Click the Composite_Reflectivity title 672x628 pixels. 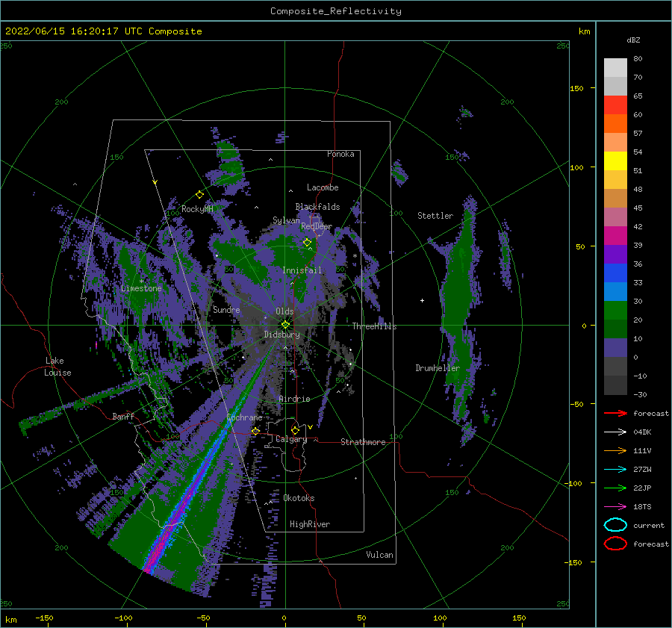click(x=335, y=11)
